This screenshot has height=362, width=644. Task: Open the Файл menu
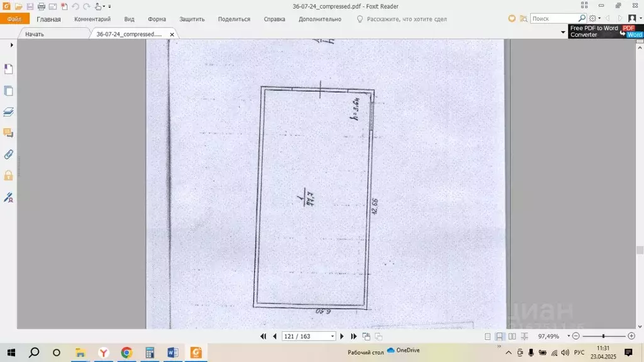tap(14, 19)
